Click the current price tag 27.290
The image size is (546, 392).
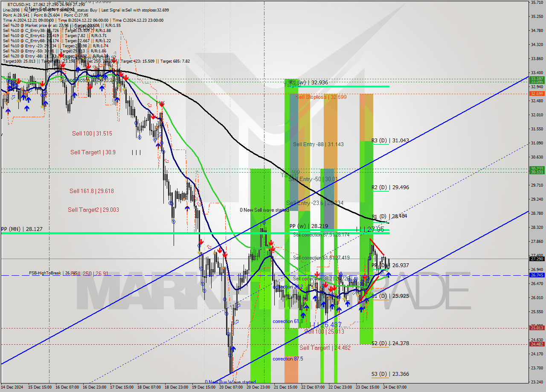coord(537,259)
